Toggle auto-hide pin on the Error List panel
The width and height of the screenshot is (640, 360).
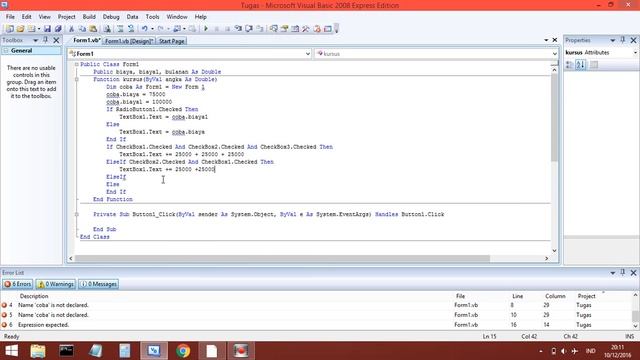623,272
